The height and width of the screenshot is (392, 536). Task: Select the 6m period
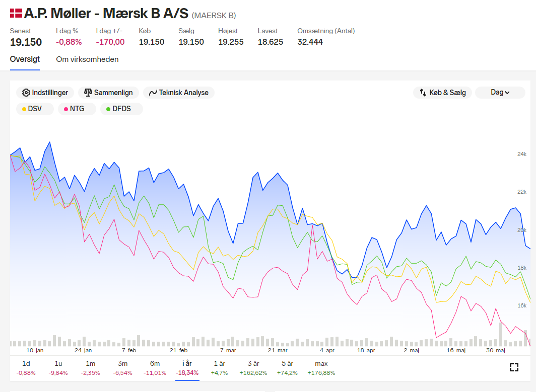point(155,368)
